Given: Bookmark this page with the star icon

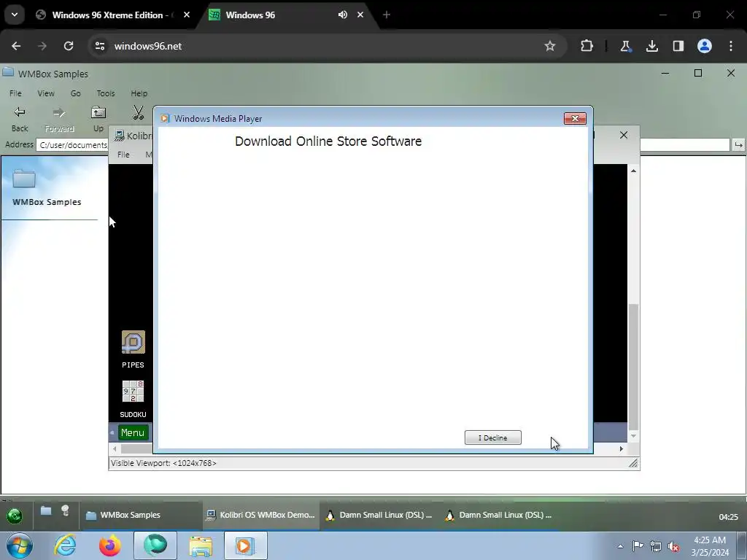Looking at the screenshot, I should 550,46.
